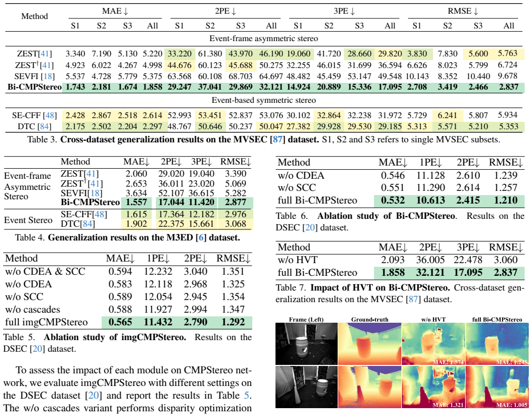
Task: Click the w/o HVT map with MAE 1.574
Action: [x=434, y=344]
